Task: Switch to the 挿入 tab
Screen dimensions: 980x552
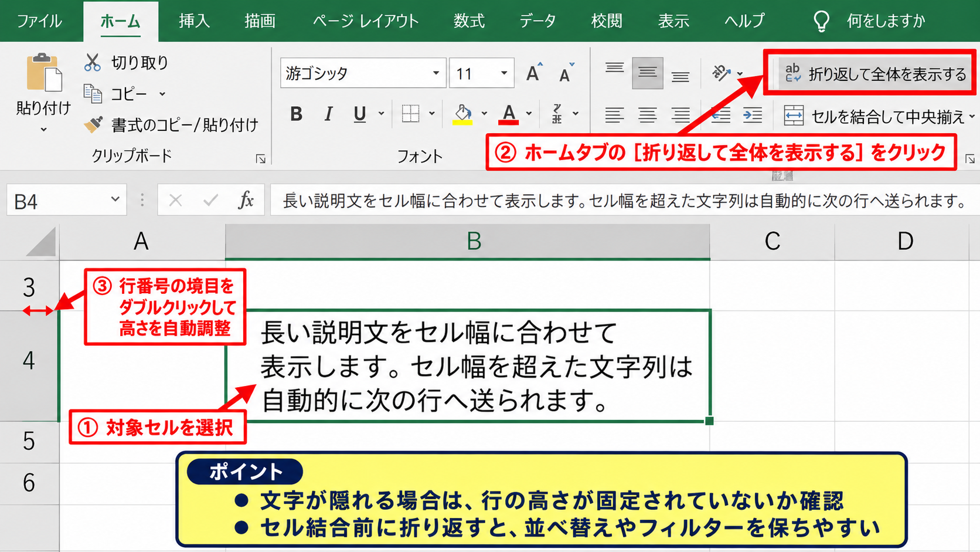Action: point(194,21)
